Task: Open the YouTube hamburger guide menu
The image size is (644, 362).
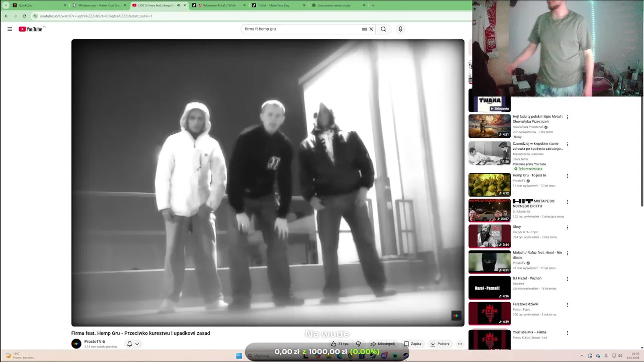Action: [10, 29]
